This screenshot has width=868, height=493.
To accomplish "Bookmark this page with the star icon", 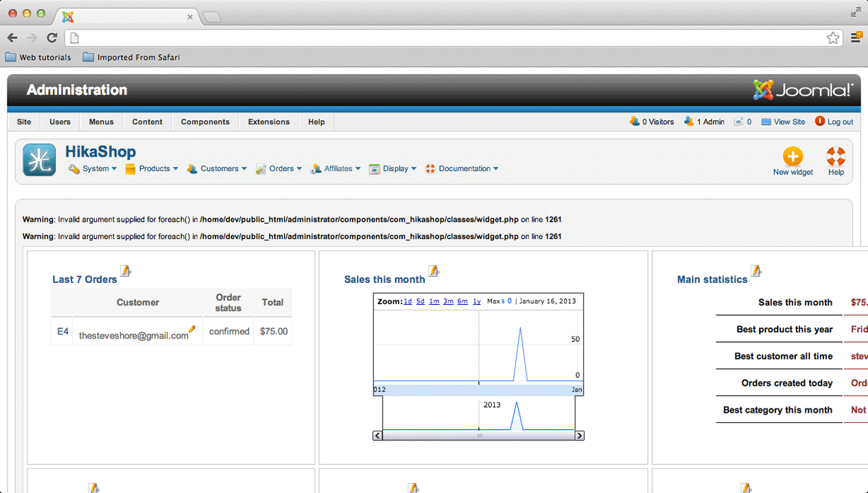I will click(x=833, y=38).
